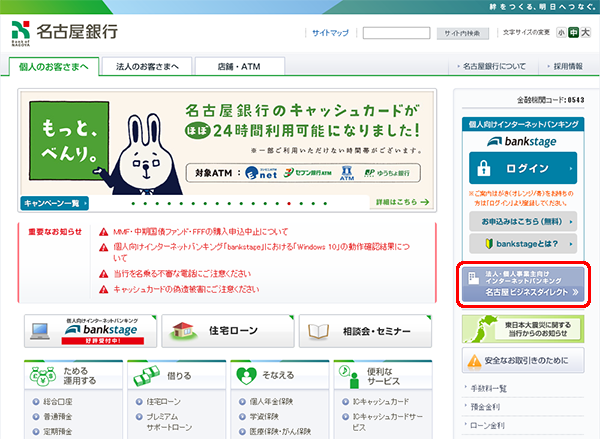The image size is (600, 439).
Task: Click laptop icon on bankstage banner
Action: pos(40,331)
